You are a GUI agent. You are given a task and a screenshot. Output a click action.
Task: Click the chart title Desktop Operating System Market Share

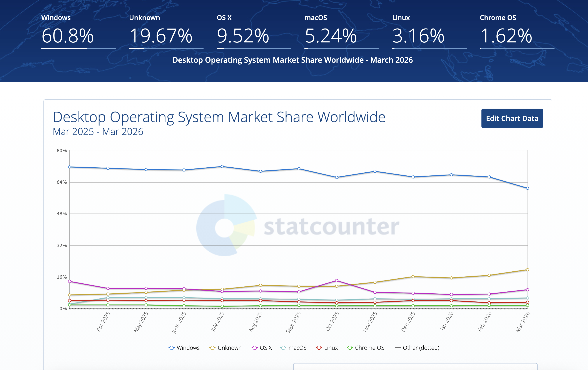219,117
